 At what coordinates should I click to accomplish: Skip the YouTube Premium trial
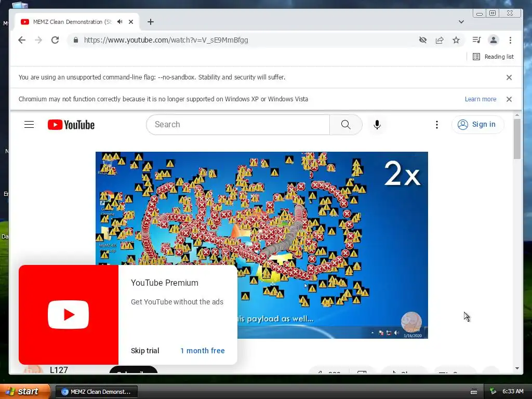(145, 351)
